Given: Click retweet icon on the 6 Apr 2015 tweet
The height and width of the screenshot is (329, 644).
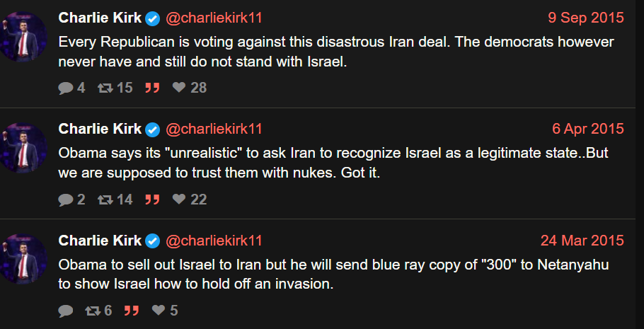Looking at the screenshot, I should tap(105, 200).
